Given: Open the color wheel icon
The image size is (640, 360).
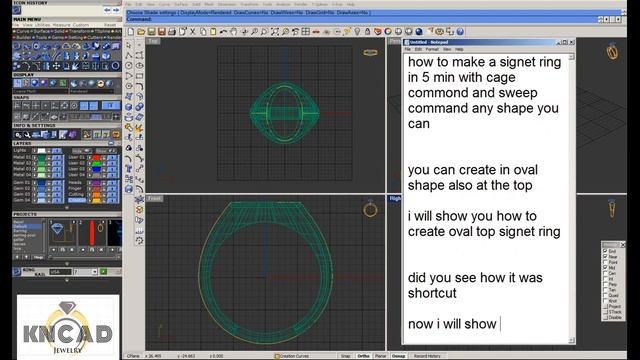Looking at the screenshot, I should (388, 31).
